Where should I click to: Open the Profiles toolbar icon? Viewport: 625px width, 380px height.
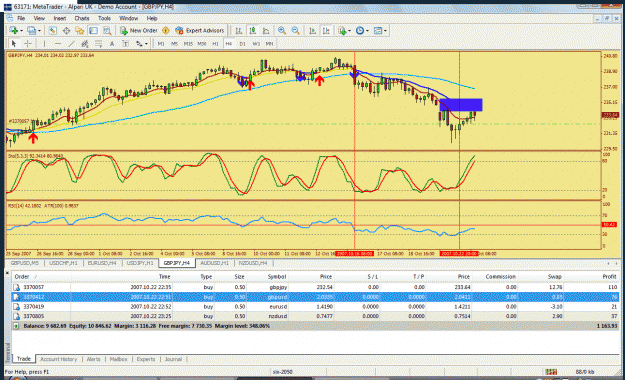click(31, 30)
